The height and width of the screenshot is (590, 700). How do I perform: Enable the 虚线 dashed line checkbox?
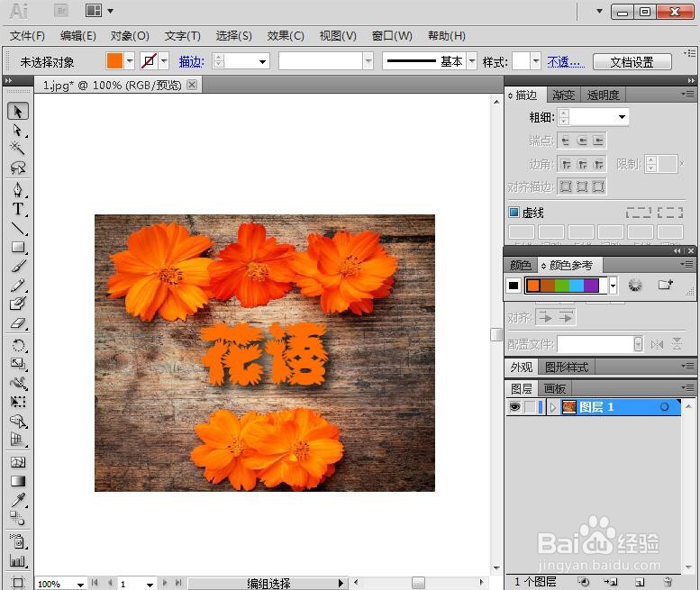point(514,212)
